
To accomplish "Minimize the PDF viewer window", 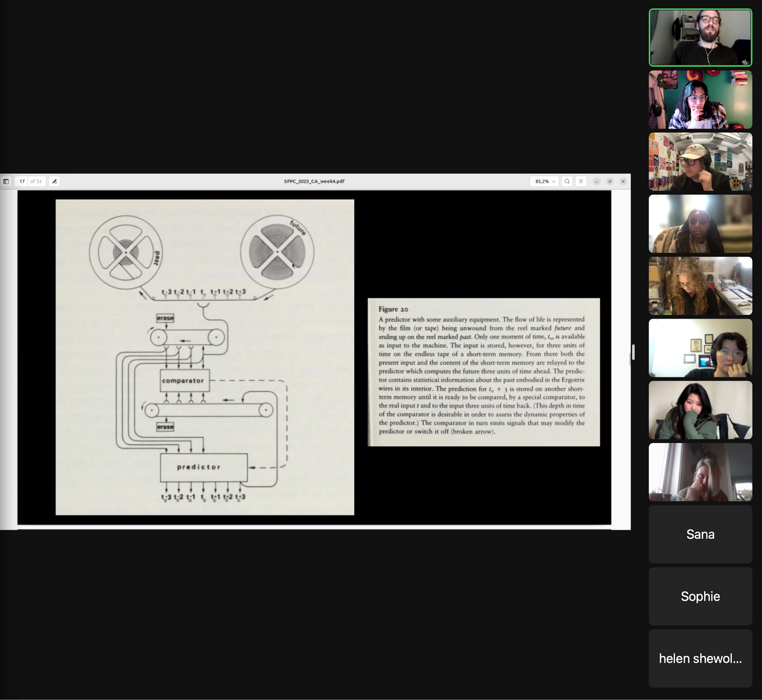I will [x=596, y=182].
